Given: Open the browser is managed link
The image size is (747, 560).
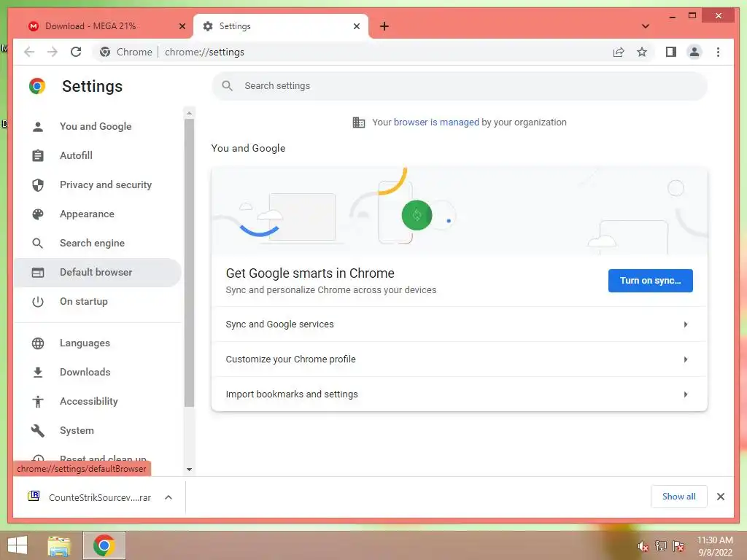Looking at the screenshot, I should pos(436,122).
